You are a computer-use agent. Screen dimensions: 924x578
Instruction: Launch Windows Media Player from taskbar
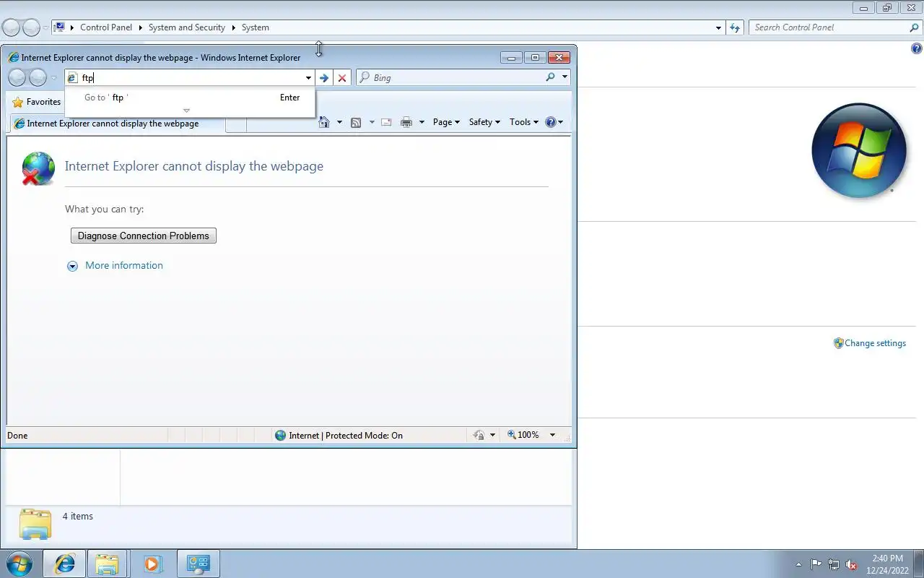152,564
